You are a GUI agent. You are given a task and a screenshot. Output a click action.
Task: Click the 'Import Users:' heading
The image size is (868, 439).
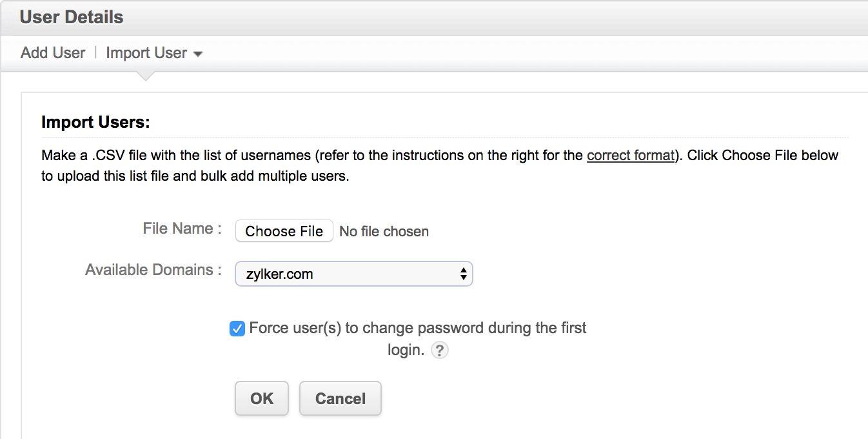(95, 122)
